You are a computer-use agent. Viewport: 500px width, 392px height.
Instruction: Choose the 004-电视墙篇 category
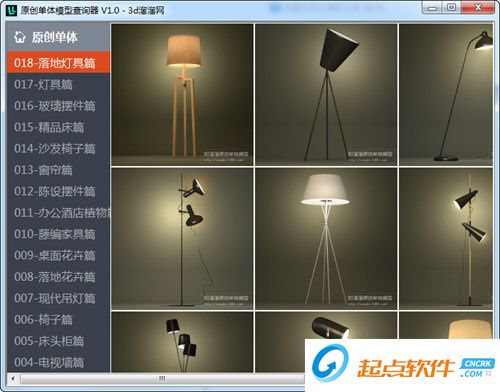[59, 362]
